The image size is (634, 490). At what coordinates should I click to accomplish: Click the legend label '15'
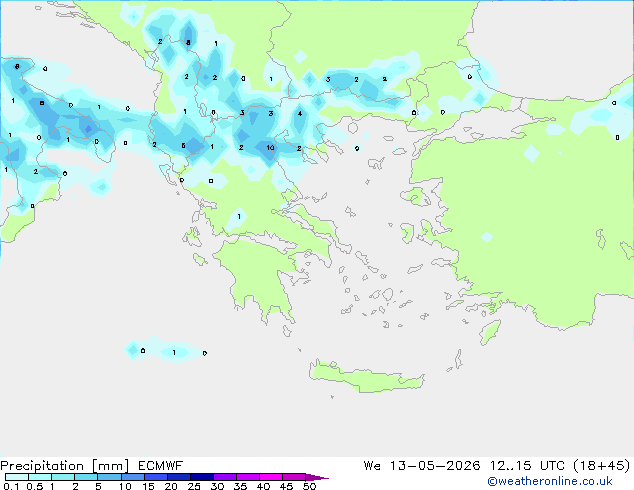click(x=148, y=486)
